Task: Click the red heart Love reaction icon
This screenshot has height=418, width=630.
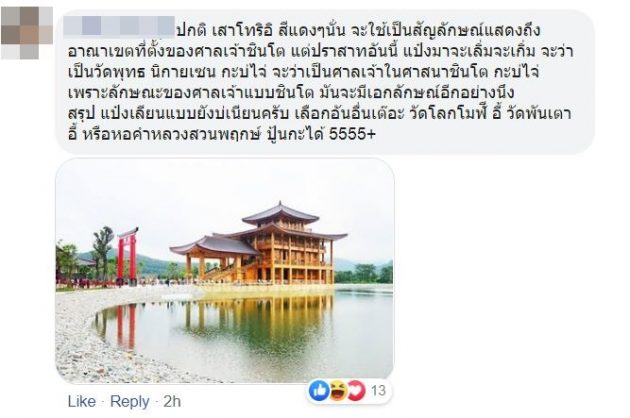Action: (356, 390)
